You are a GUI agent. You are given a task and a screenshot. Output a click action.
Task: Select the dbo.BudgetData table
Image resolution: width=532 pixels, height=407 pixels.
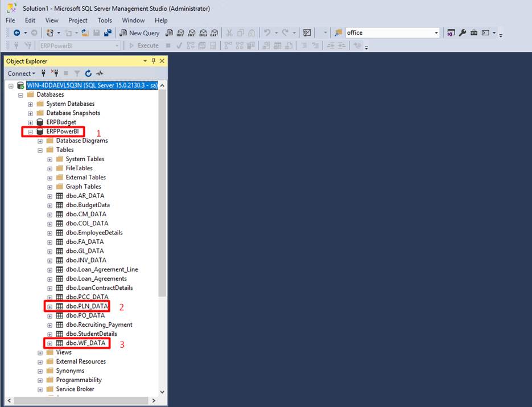[x=88, y=205]
